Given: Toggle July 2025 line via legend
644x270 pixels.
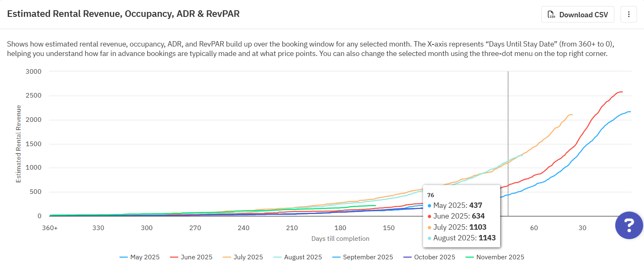Looking at the screenshot, I should point(242,257).
